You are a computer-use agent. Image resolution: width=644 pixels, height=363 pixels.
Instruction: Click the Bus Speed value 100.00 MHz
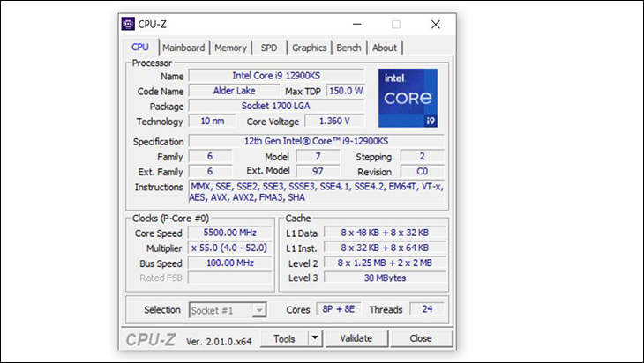[x=230, y=263]
